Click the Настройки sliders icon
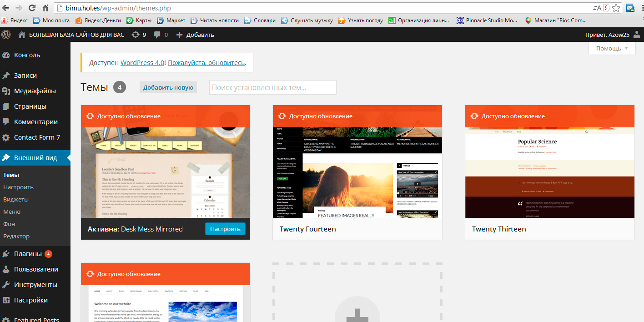Viewport: 644px width, 322px height. point(6,300)
